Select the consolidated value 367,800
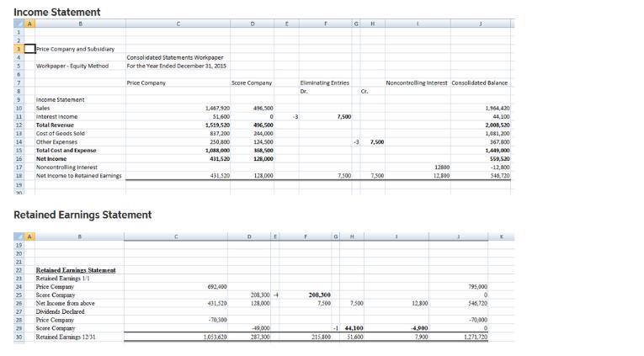Viewport: 644px width, 356px height. click(499, 141)
